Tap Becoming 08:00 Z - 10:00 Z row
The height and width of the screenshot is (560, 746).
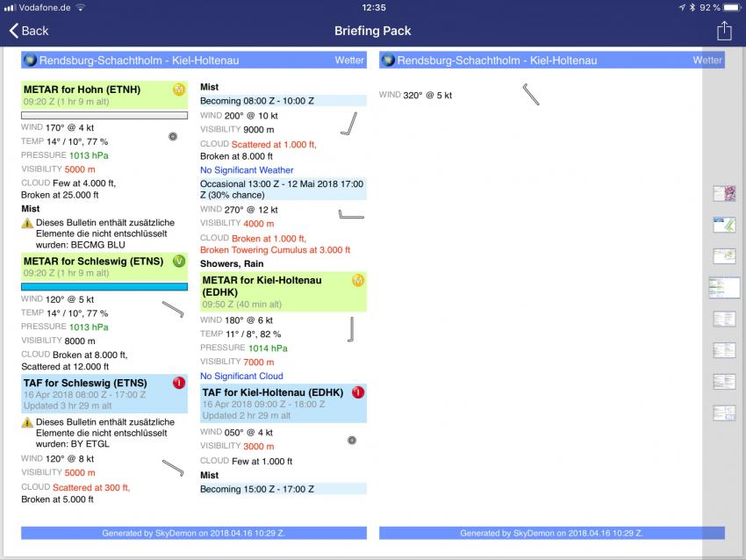283,101
